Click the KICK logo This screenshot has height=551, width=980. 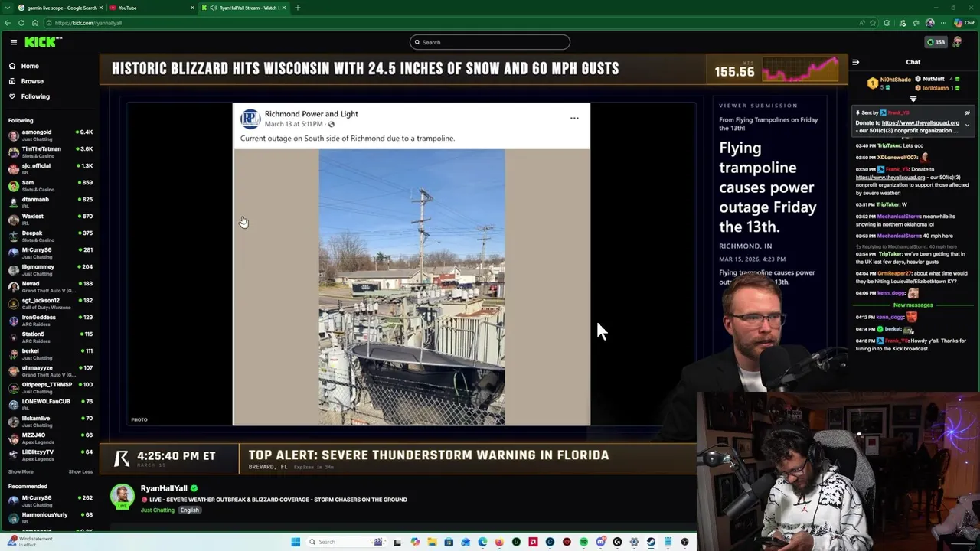[43, 42]
